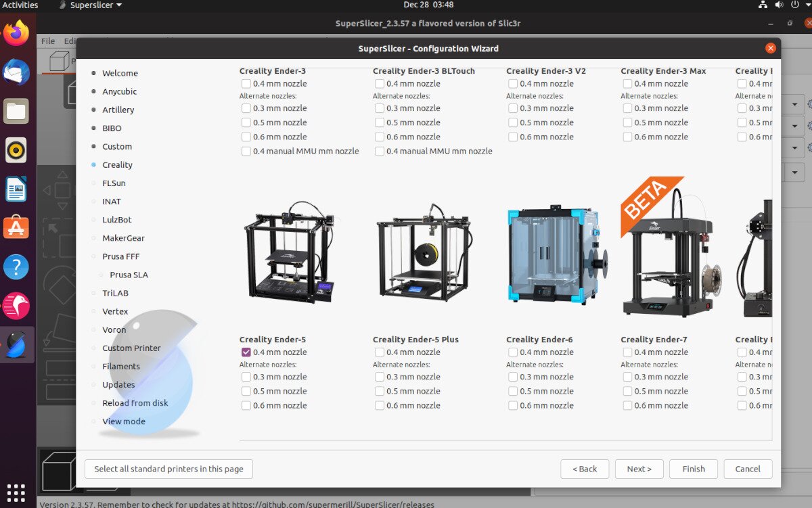The width and height of the screenshot is (812, 508).
Task: Open Ubuntu Software store
Action: tap(17, 227)
